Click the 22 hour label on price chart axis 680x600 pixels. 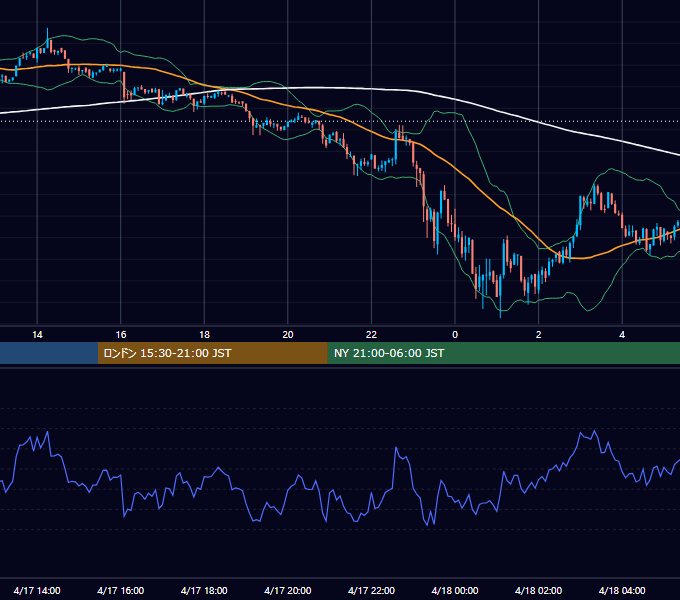click(372, 335)
